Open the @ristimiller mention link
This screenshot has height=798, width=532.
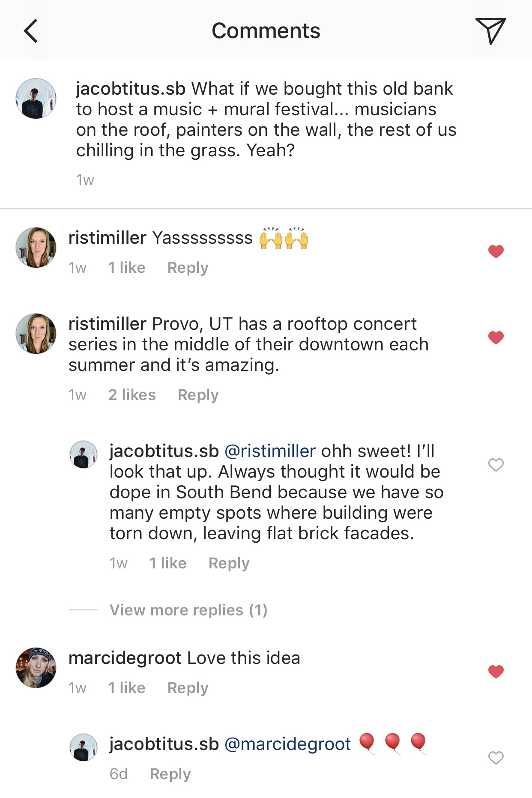(x=270, y=451)
